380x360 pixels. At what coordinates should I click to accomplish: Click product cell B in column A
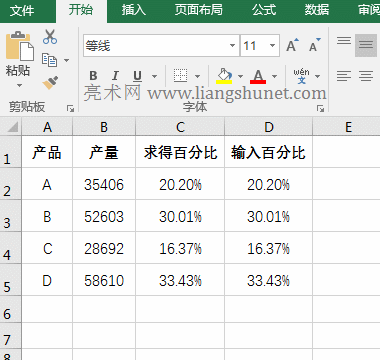[x=47, y=216]
